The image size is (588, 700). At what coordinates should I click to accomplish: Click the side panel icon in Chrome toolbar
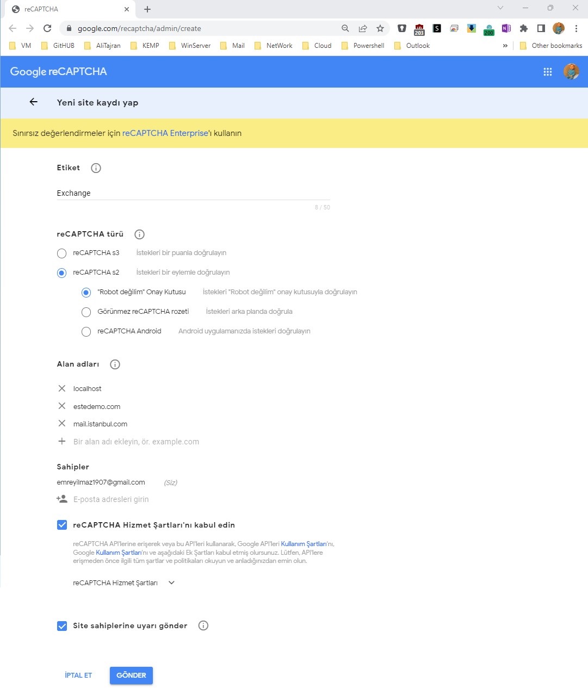541,28
